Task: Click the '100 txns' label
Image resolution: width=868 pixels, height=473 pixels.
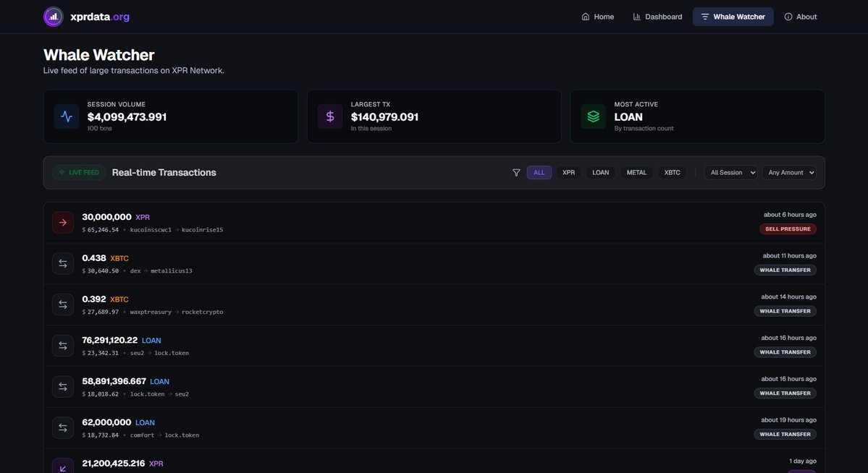Action: pyautogui.click(x=100, y=128)
